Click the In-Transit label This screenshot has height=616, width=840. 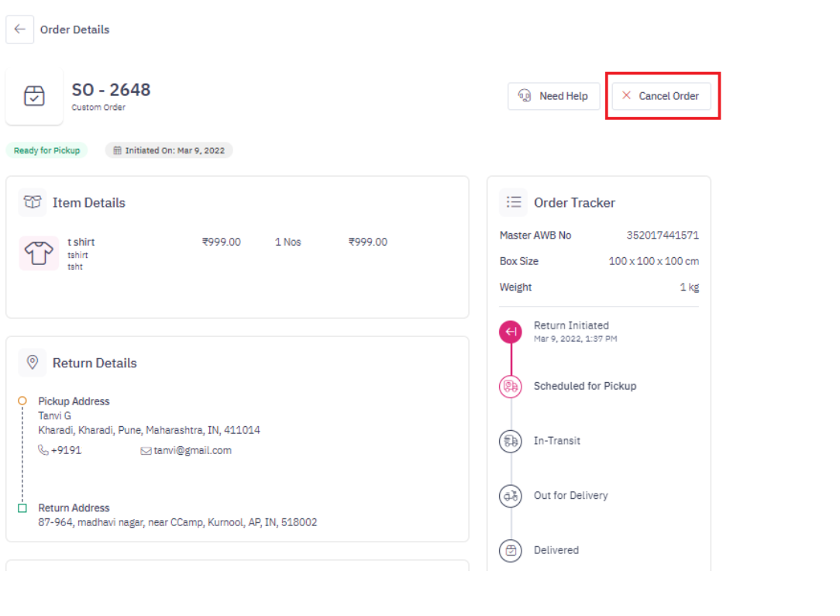557,441
